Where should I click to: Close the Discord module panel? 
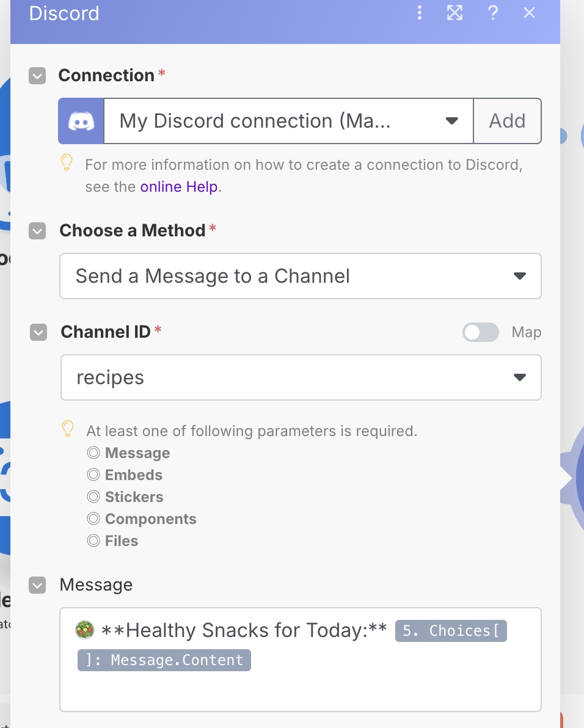click(529, 13)
